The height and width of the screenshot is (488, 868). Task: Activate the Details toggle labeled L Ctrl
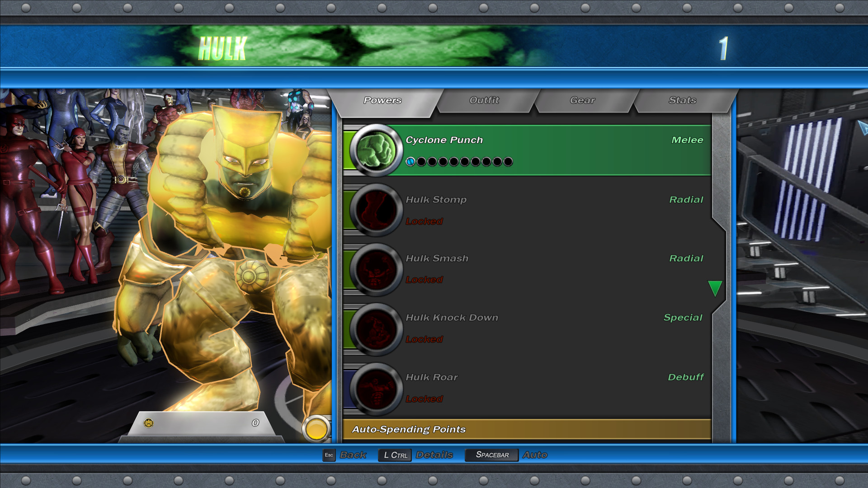coord(395,455)
